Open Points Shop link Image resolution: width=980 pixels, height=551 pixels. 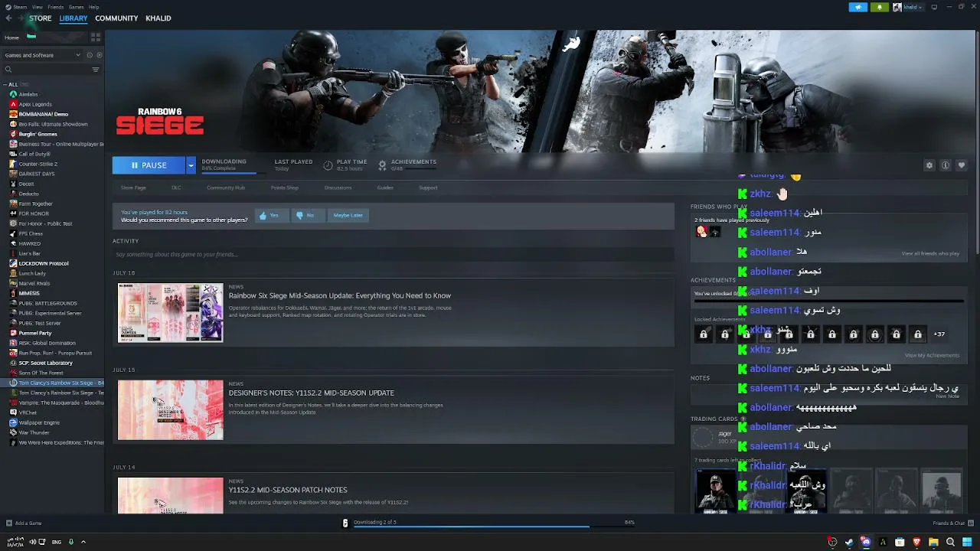[x=285, y=187]
